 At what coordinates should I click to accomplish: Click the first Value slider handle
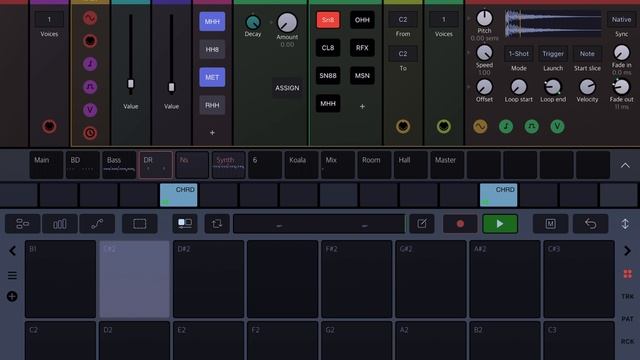click(131, 84)
